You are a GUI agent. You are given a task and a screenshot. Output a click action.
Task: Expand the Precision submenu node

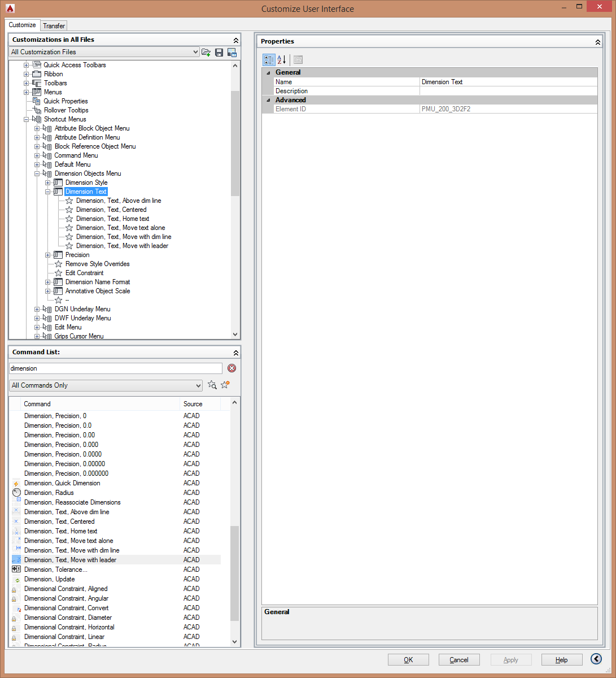point(48,255)
